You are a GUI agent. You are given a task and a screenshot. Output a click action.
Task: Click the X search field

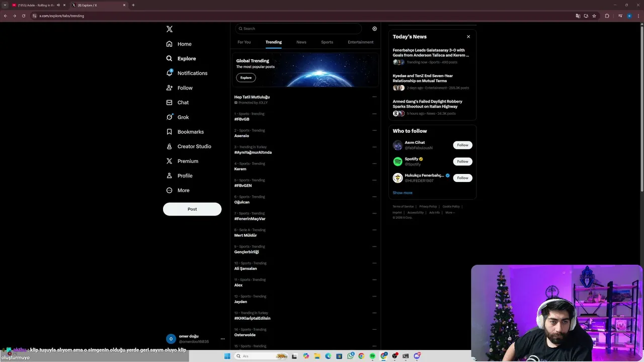[298, 29]
